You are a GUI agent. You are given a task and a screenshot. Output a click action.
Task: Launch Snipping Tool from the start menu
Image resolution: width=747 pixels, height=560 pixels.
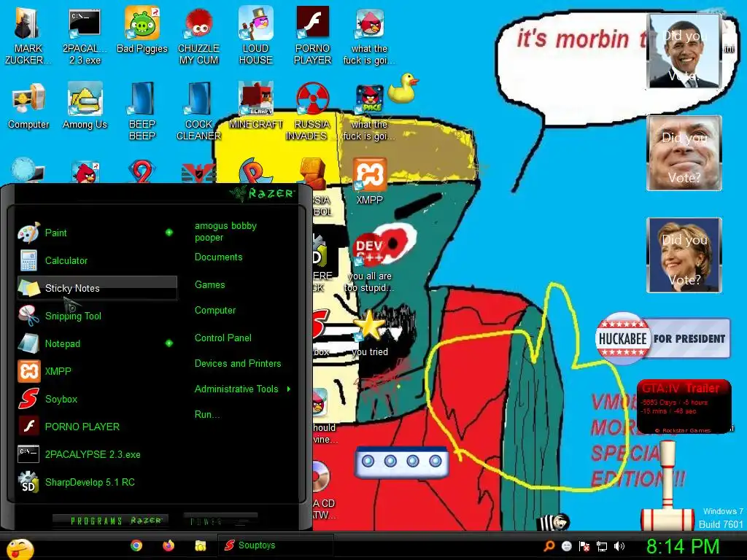click(97, 316)
